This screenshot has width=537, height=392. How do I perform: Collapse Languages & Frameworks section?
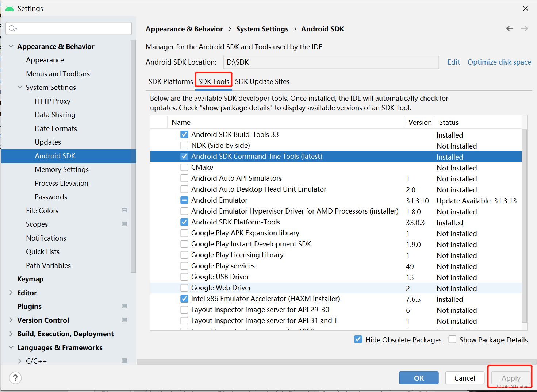pyautogui.click(x=11, y=347)
